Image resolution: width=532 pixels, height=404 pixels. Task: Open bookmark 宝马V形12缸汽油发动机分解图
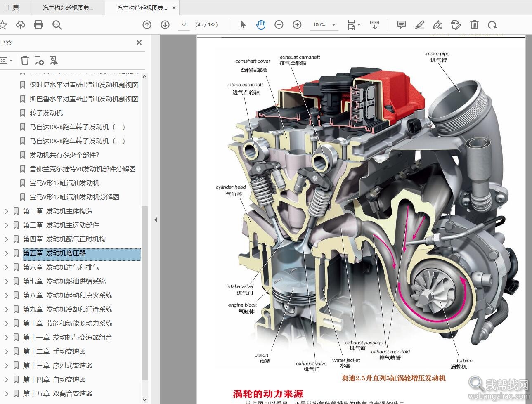coord(74,197)
